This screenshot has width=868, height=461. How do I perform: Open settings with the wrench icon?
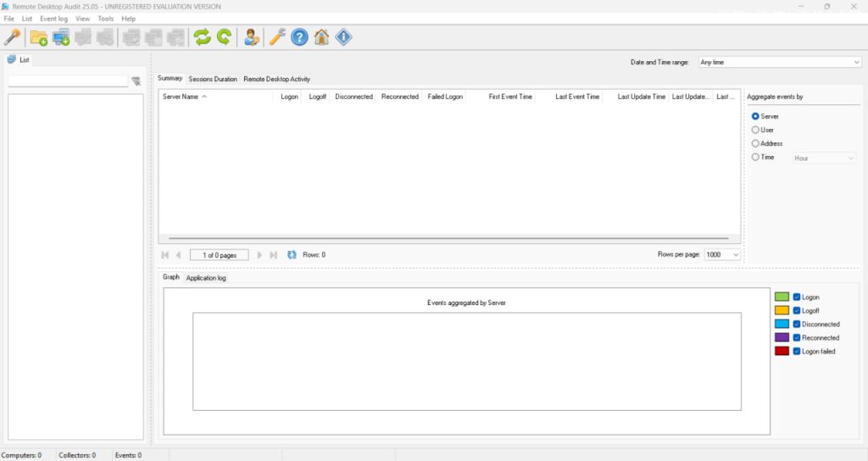(277, 37)
